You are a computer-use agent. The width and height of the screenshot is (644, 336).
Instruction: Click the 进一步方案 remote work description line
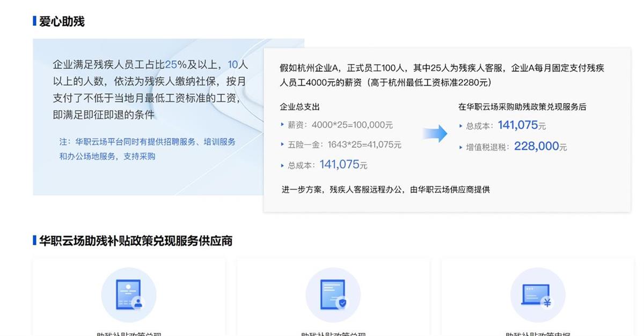(x=385, y=189)
